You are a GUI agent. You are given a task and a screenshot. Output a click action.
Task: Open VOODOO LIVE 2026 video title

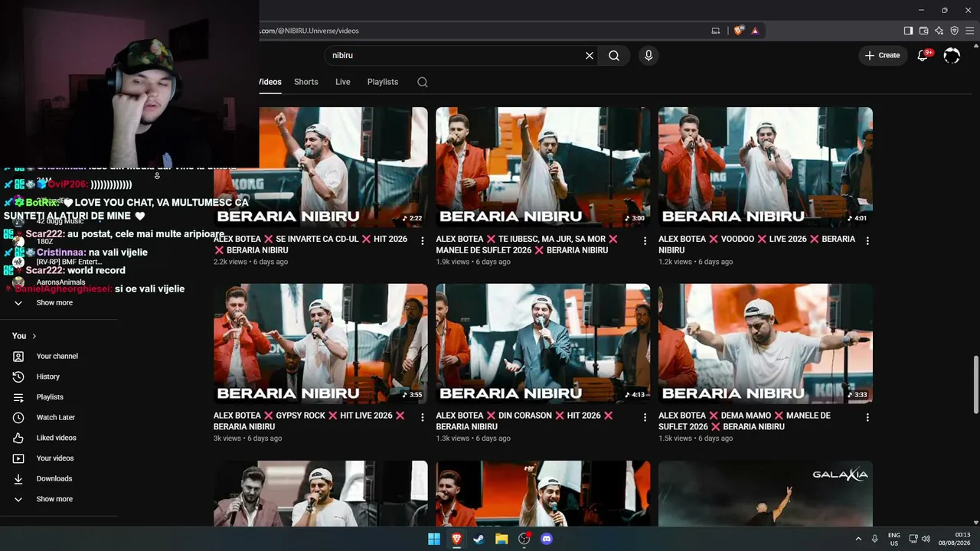[x=756, y=244]
